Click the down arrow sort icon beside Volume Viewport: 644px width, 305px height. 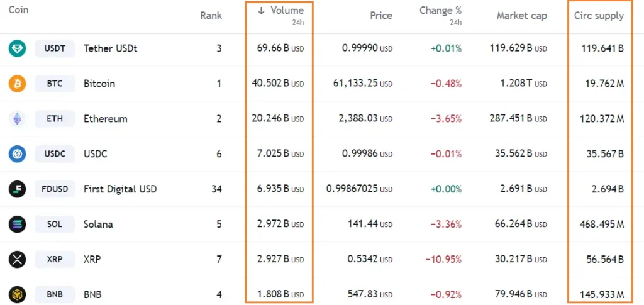[x=261, y=11]
